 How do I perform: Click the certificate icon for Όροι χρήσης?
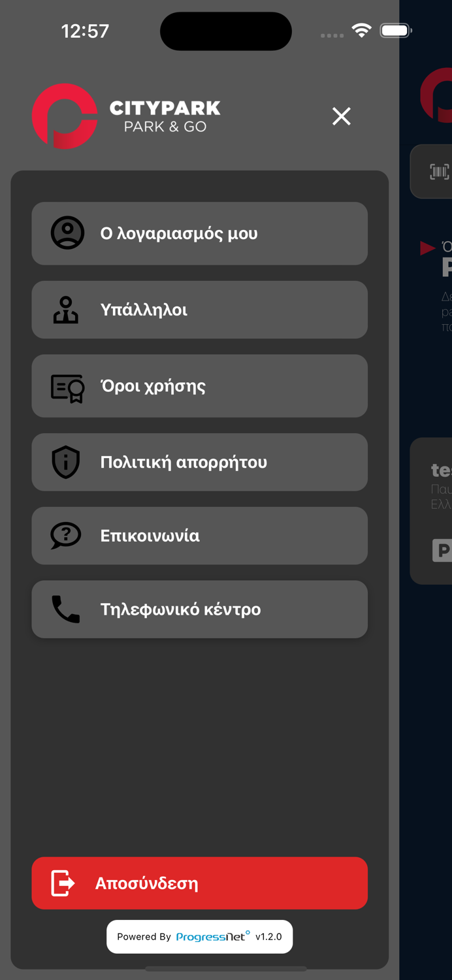(x=68, y=387)
